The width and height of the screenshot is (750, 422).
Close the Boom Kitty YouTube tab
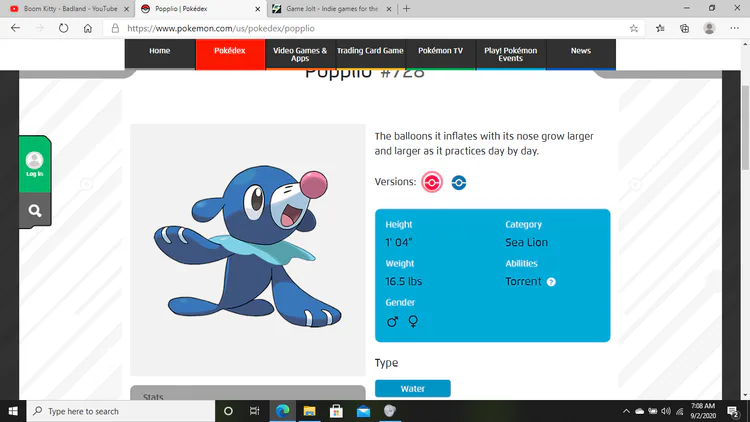[x=126, y=9]
